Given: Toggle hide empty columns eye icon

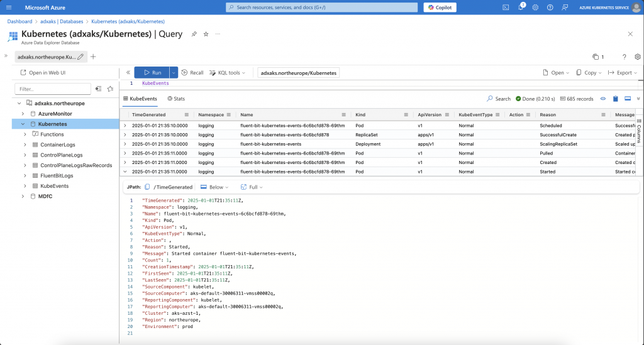Looking at the screenshot, I should [x=603, y=99].
